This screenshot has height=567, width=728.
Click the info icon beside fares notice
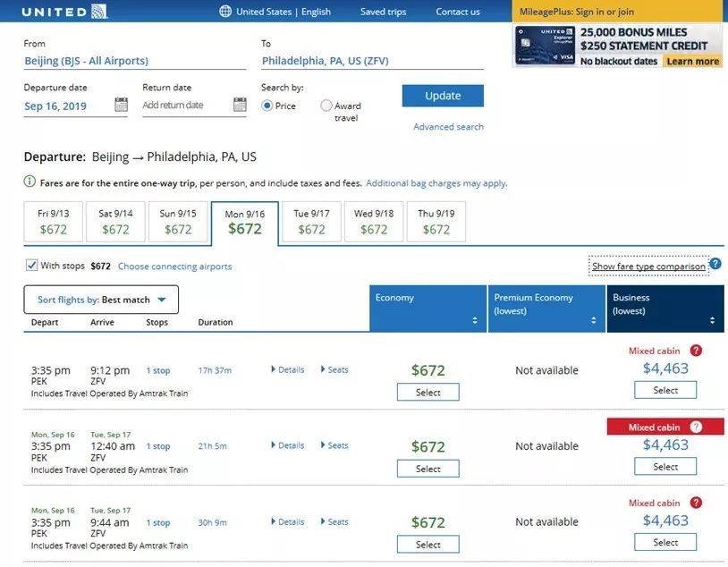(30, 182)
